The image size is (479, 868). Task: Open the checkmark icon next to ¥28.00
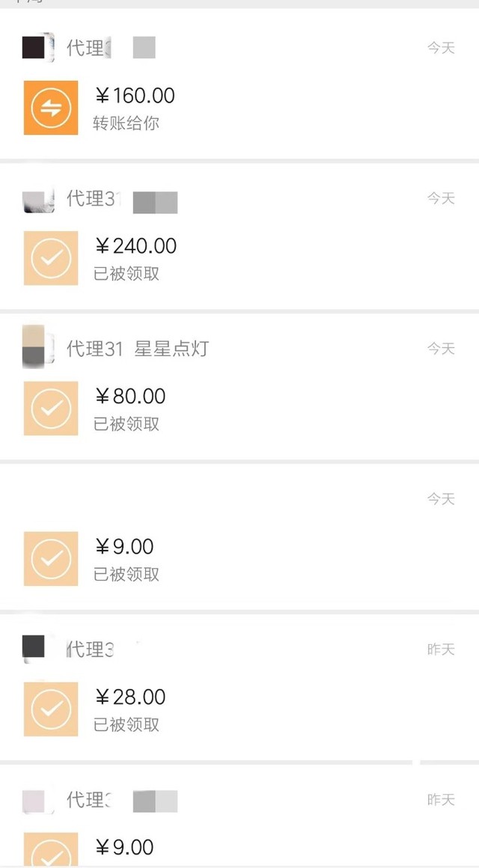tap(51, 709)
